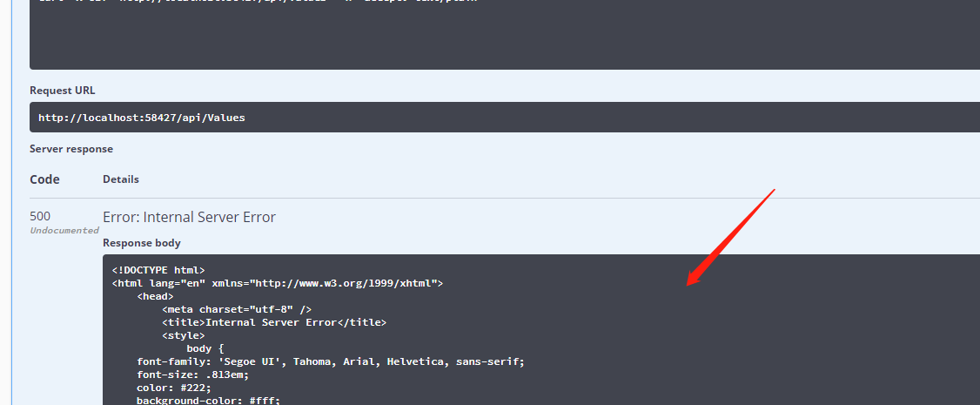Click the <style> tag line
The height and width of the screenshot is (405, 980).
[183, 335]
